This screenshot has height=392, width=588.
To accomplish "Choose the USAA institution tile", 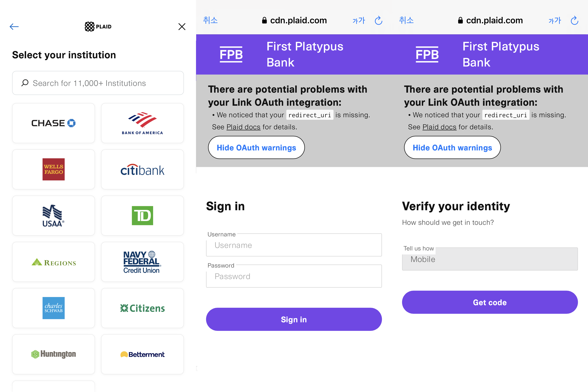I will (53, 215).
